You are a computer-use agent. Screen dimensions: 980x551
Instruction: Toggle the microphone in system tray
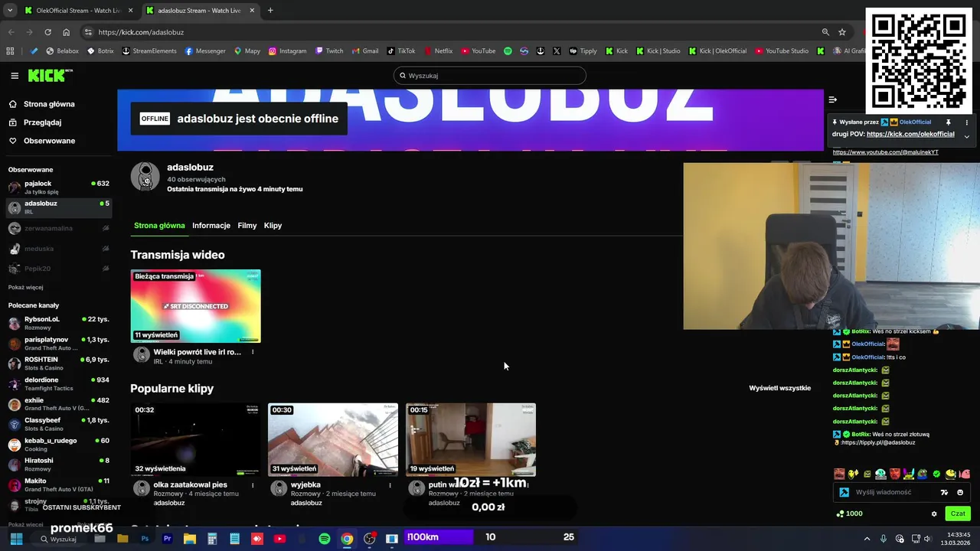884,539
